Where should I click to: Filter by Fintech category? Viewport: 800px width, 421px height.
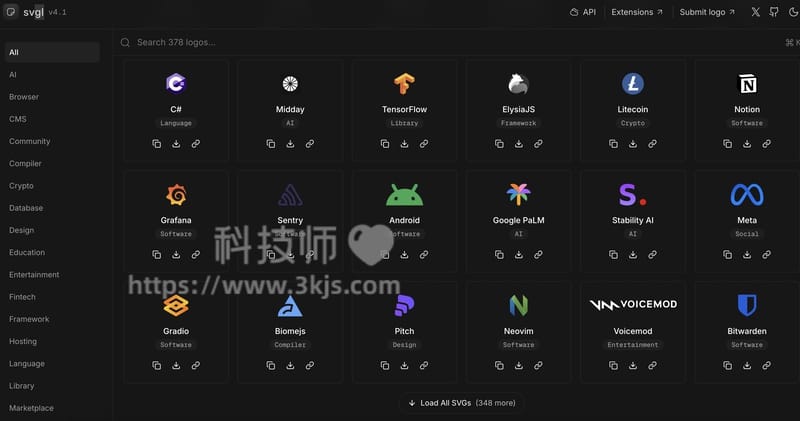click(22, 296)
